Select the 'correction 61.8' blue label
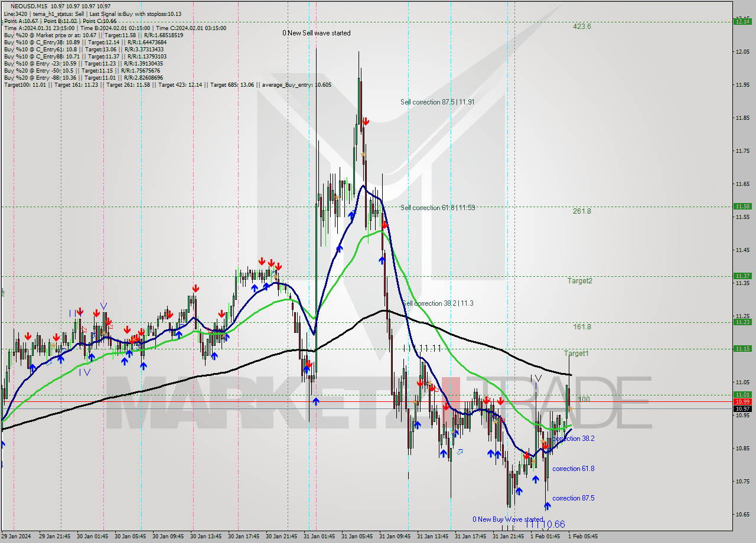 click(x=573, y=469)
